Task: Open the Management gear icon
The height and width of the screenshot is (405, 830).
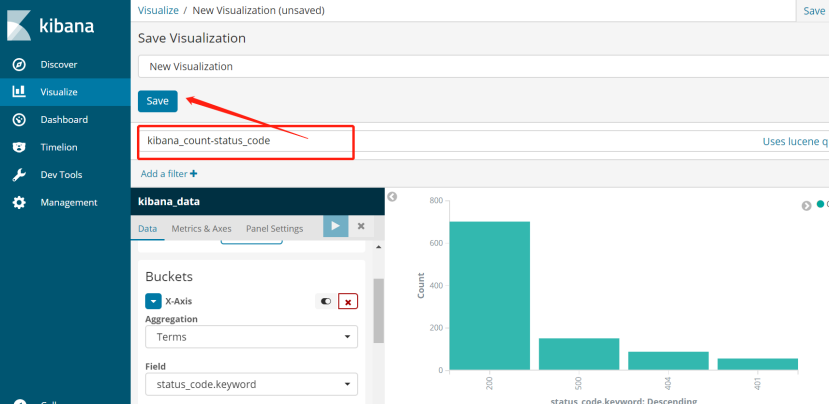Action: click(x=19, y=202)
